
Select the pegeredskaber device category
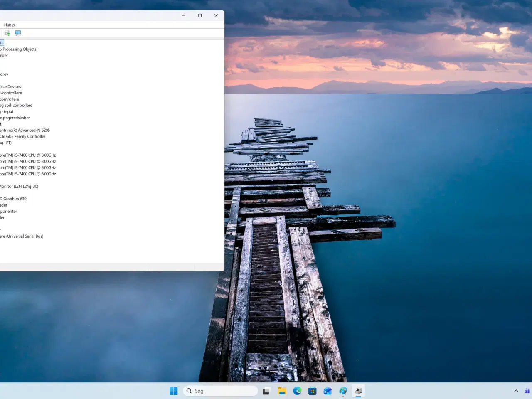15,118
